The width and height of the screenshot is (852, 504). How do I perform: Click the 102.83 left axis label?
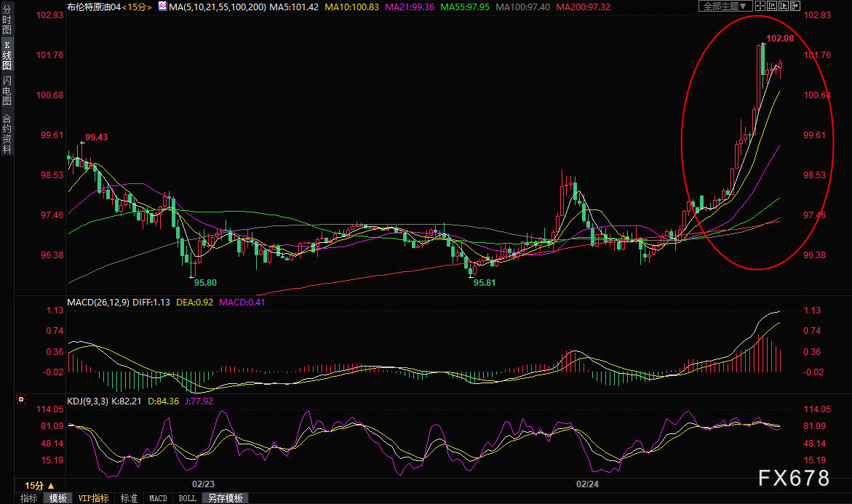click(49, 15)
